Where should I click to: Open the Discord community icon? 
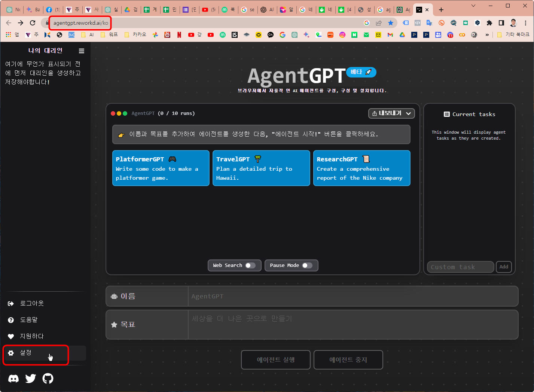click(x=13, y=379)
